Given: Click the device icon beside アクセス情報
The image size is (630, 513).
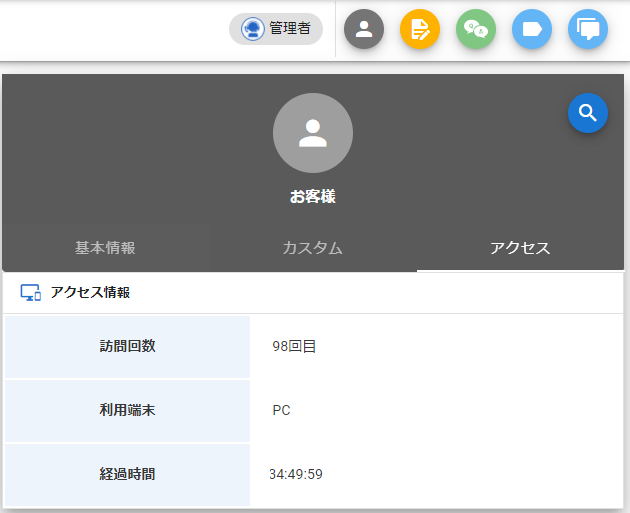Looking at the screenshot, I should click(x=31, y=293).
